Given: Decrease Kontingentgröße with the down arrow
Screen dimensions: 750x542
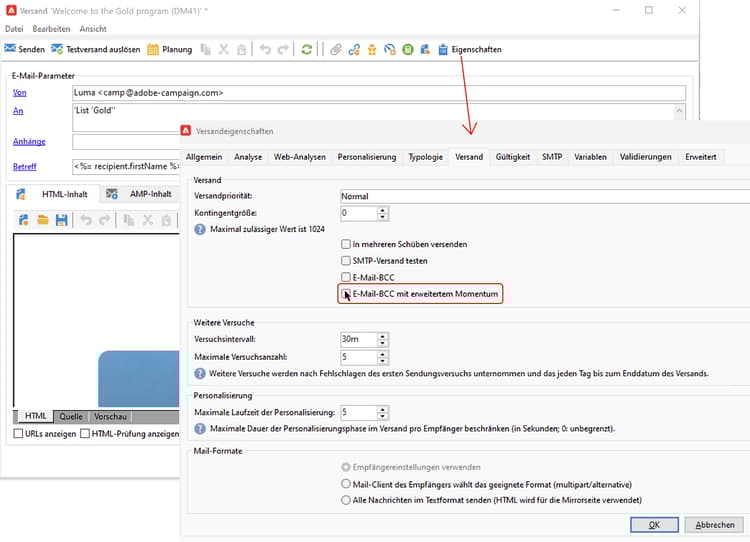Looking at the screenshot, I should point(382,217).
